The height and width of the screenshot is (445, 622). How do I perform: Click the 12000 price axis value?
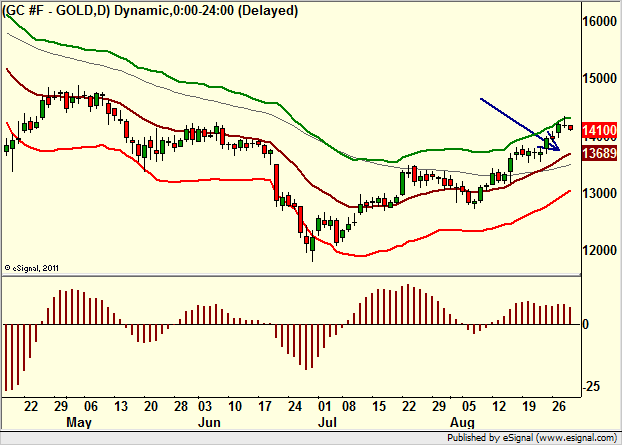click(600, 251)
